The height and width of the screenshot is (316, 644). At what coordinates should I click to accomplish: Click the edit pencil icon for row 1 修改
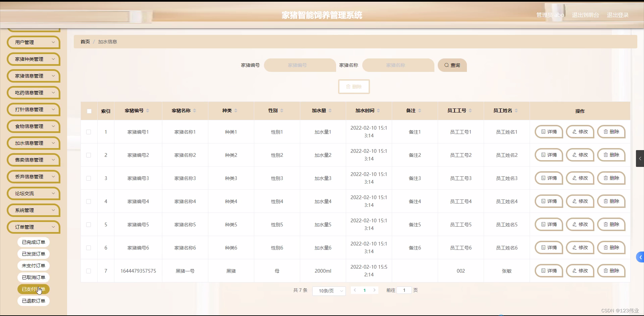click(574, 132)
